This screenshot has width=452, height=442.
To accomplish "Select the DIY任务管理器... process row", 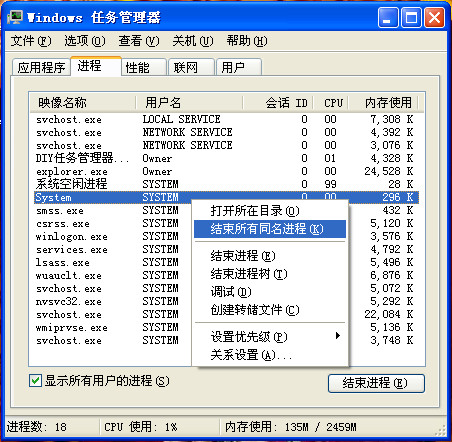I will pyautogui.click(x=226, y=158).
